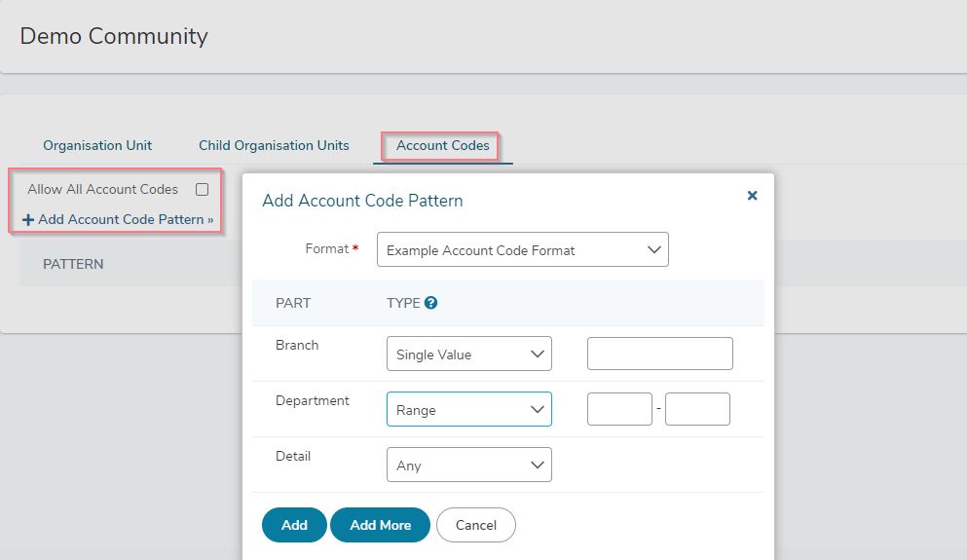Open the Detail type dropdown
967x560 pixels.
[468, 465]
